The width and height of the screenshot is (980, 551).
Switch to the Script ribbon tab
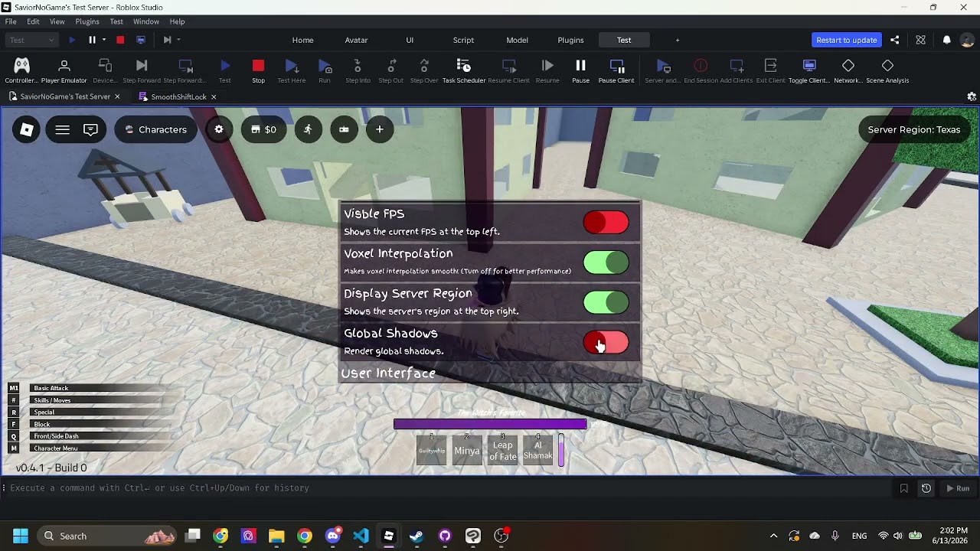coord(463,40)
